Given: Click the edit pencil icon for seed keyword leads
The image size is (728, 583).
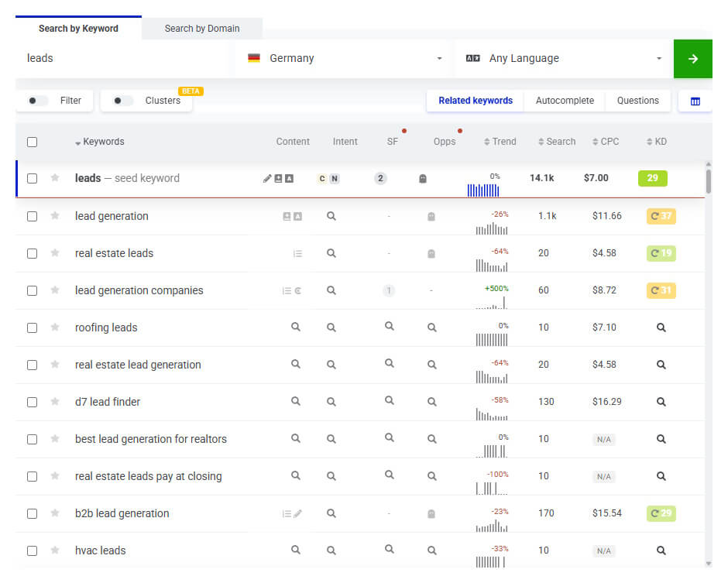Looking at the screenshot, I should [x=266, y=177].
